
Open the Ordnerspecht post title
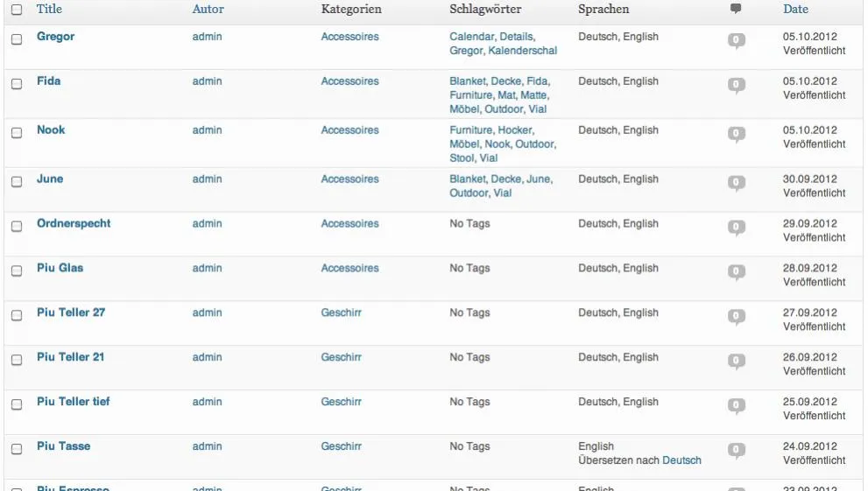click(x=74, y=223)
